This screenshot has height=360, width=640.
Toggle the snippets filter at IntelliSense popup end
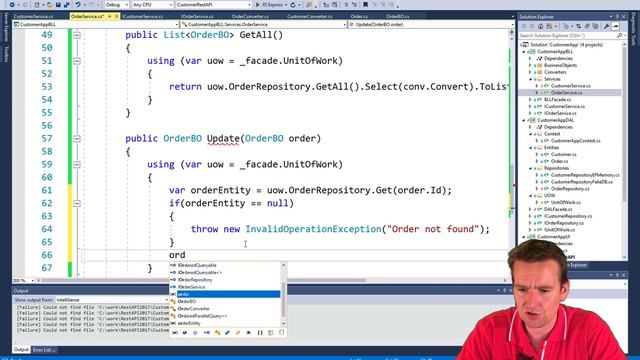(x=282, y=333)
